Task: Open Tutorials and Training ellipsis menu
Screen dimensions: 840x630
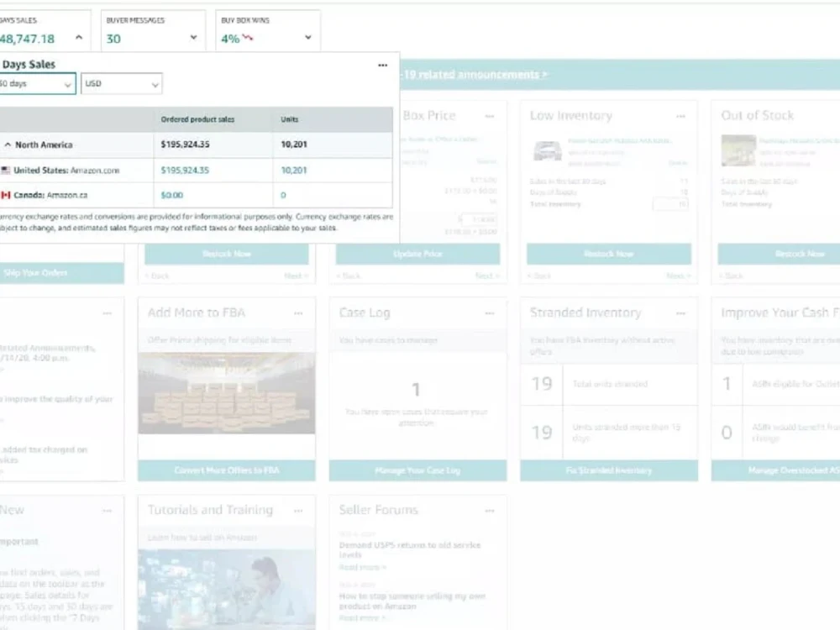Action: (298, 511)
